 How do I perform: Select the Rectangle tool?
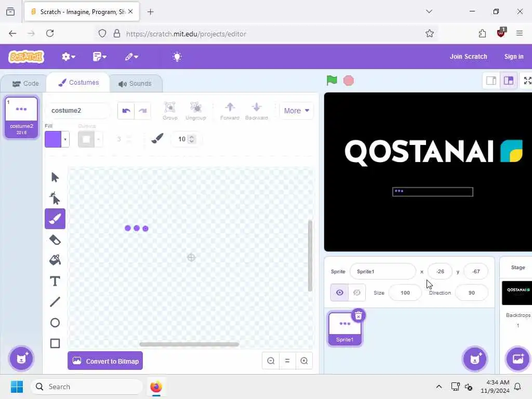[x=55, y=343]
